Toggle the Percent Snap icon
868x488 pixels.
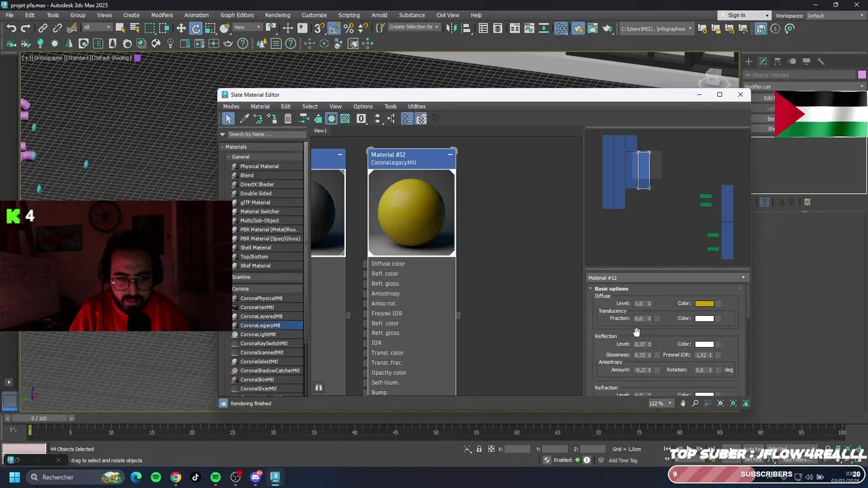[349, 28]
